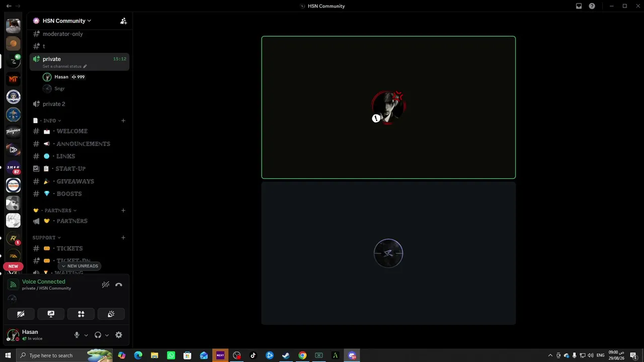Image resolution: width=644 pixels, height=362 pixels.
Task: Open the GIVEAWAYS channel
Action: point(79,182)
